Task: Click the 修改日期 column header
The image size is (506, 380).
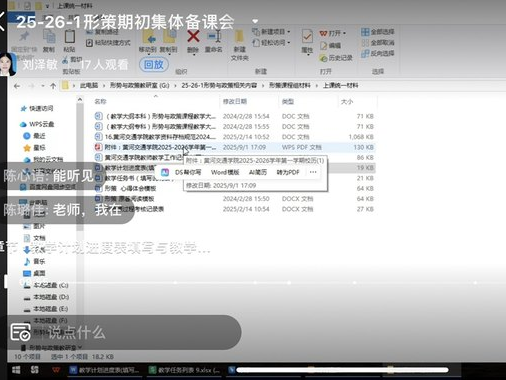Action: click(x=235, y=101)
